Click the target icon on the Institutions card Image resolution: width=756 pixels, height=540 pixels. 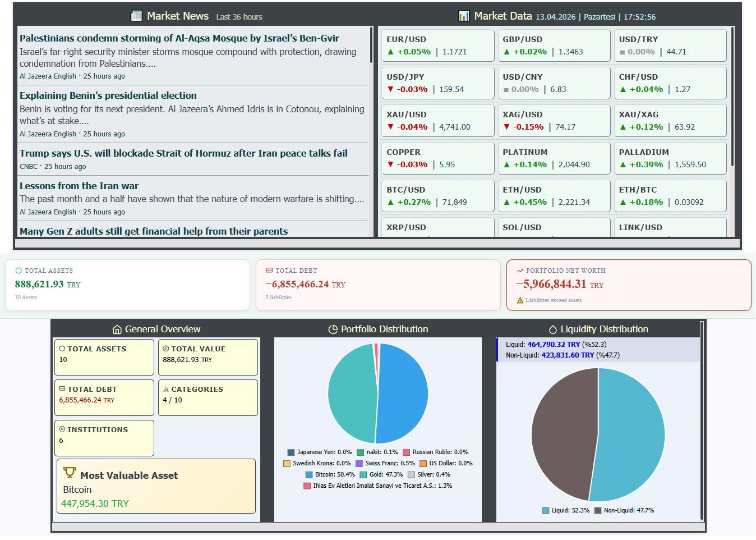click(x=62, y=429)
